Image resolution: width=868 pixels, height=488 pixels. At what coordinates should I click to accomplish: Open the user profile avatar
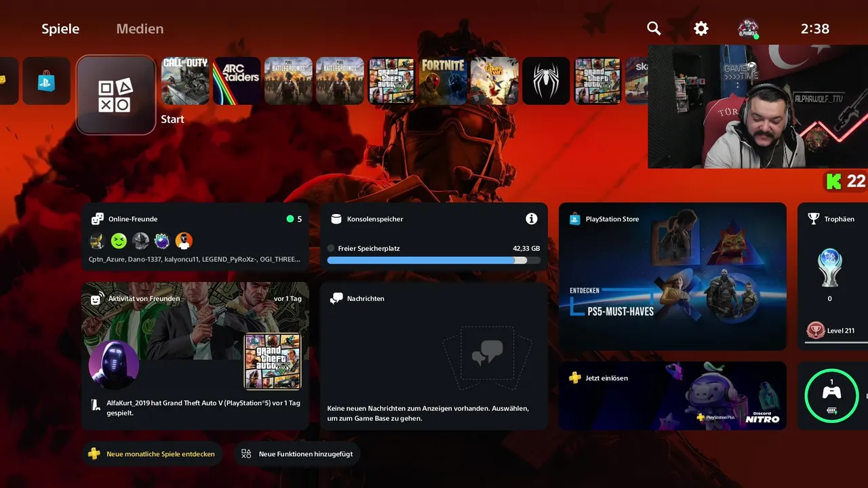748,28
